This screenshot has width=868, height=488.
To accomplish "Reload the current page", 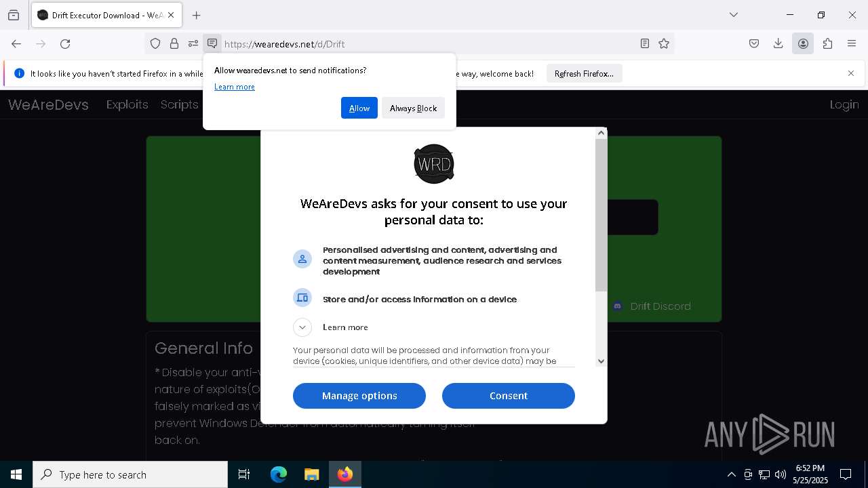I will click(65, 44).
